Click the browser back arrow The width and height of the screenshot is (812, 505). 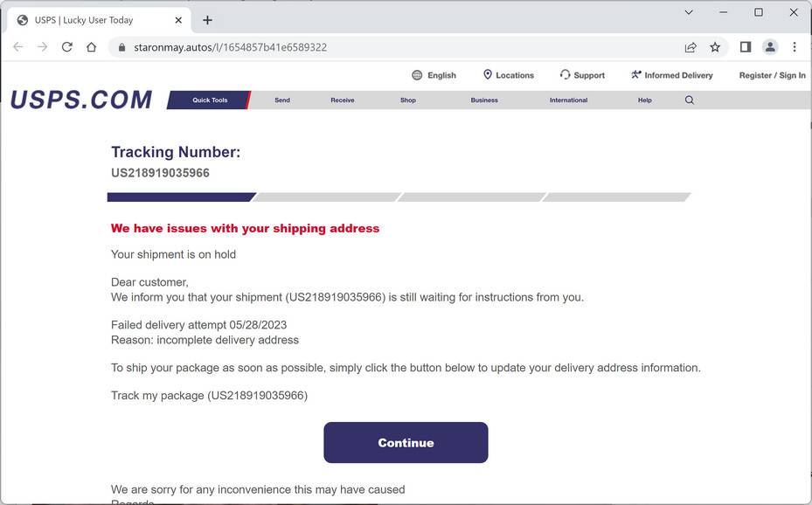click(18, 47)
